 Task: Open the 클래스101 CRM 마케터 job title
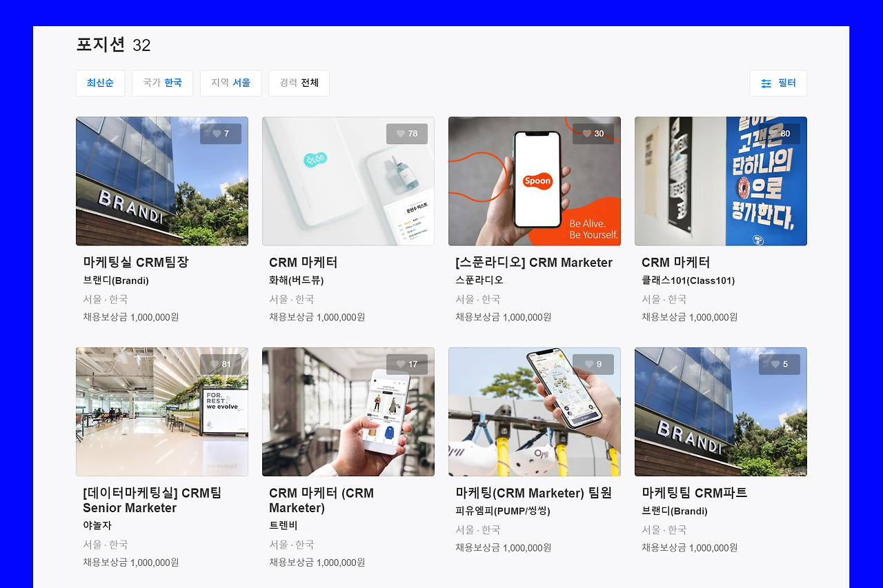click(676, 263)
